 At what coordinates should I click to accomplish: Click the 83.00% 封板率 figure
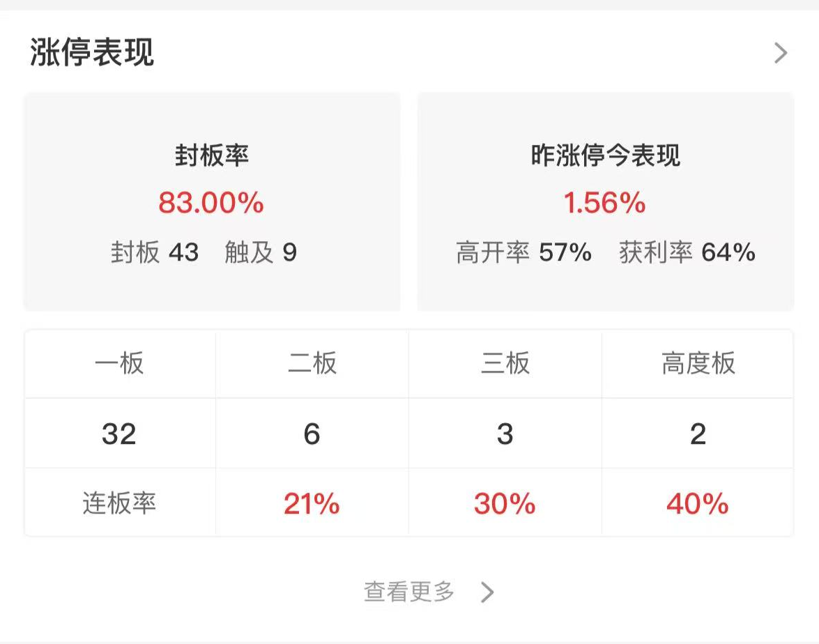click(211, 203)
